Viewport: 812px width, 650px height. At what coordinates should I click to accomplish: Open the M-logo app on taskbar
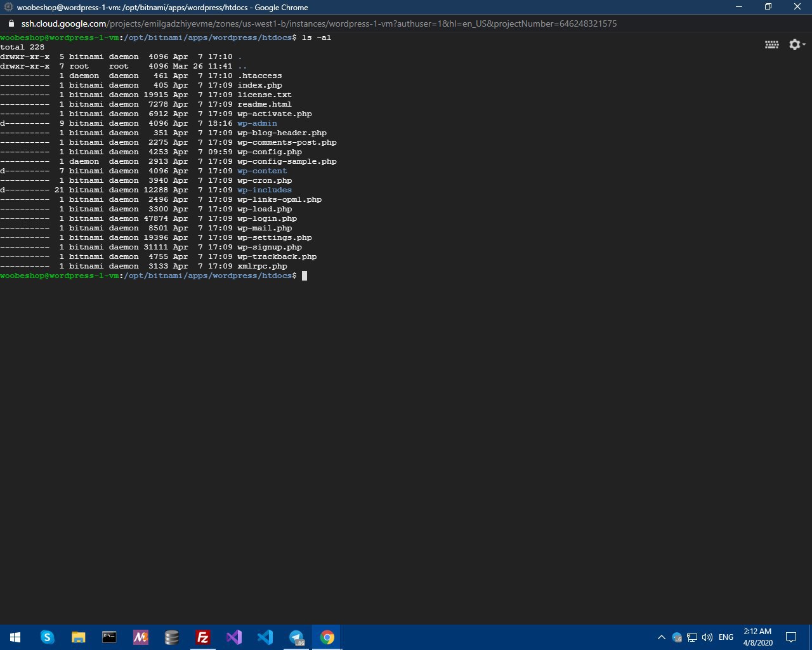[140, 637]
